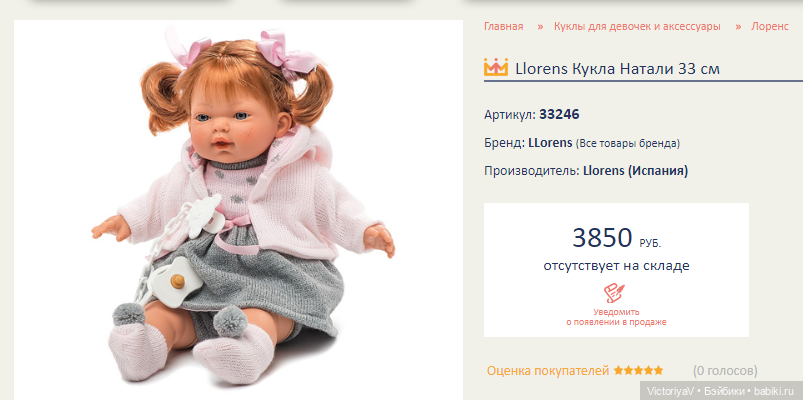Open the Главная breadcrumb link
This screenshot has height=400, width=803.
coord(503,27)
